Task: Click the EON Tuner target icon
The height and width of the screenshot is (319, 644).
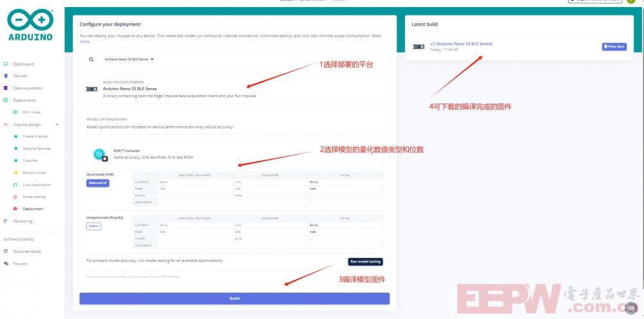Action: (x=15, y=112)
